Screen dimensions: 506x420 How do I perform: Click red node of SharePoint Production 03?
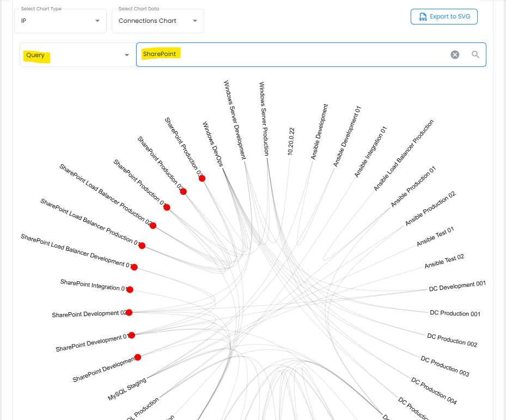coord(202,178)
